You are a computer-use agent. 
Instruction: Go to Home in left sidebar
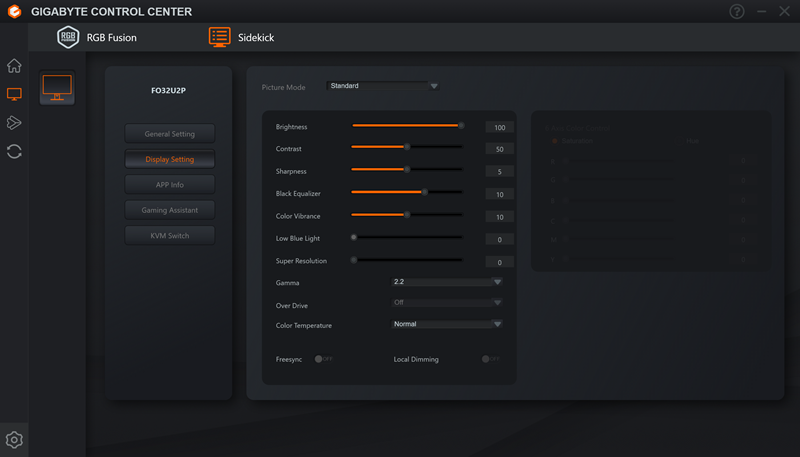[14, 66]
